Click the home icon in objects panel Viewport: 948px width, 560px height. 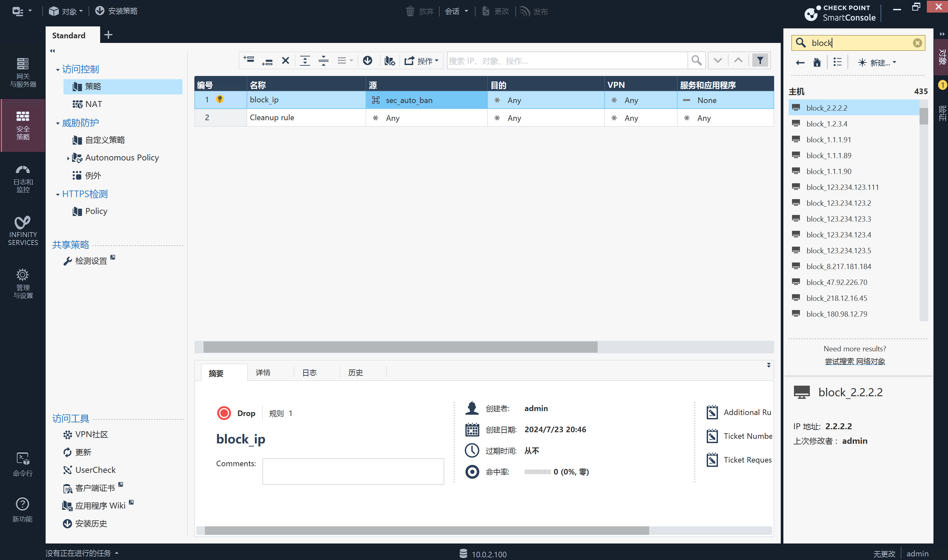point(817,62)
